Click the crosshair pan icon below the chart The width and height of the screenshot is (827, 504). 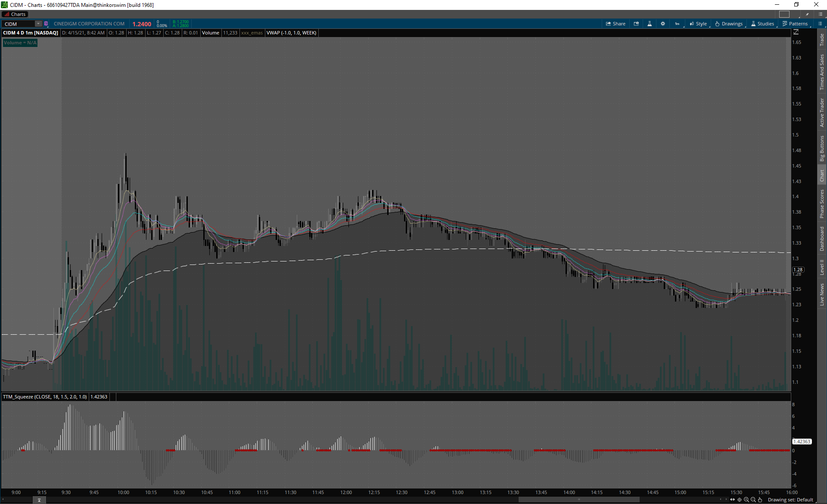(x=739, y=500)
